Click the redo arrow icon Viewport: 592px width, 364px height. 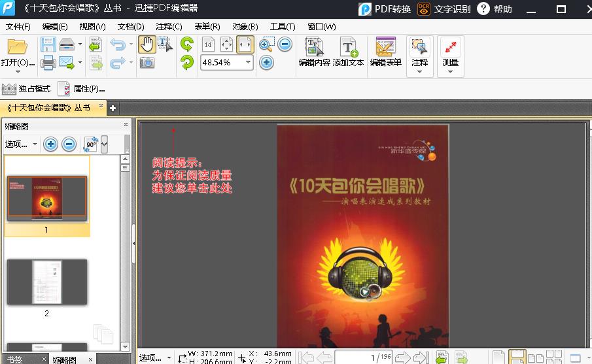tap(117, 62)
